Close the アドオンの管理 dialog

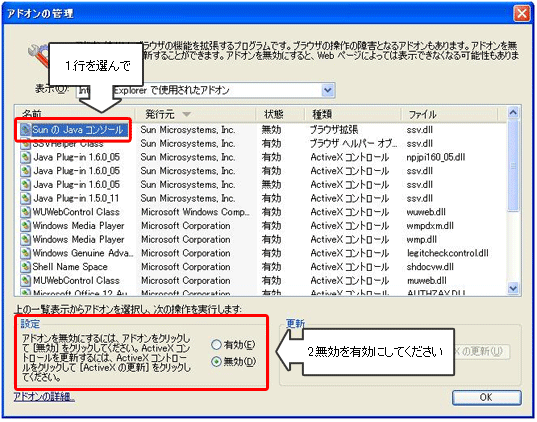coord(522,14)
